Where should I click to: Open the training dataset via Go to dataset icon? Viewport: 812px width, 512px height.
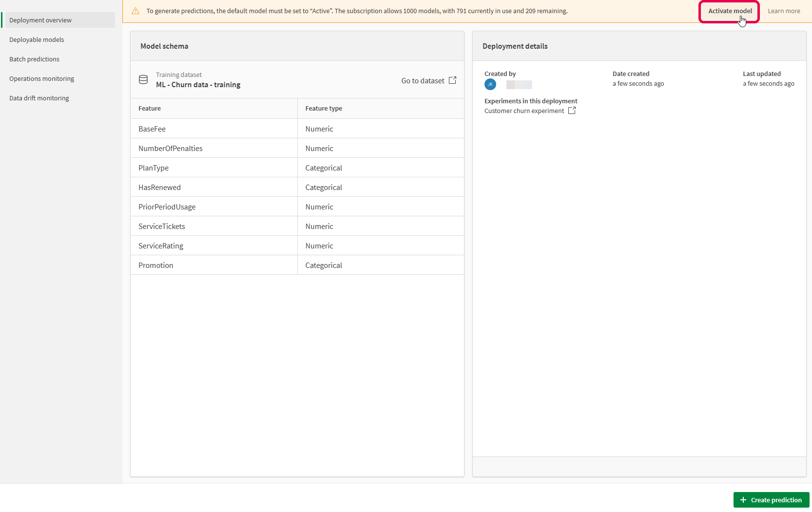click(x=452, y=80)
